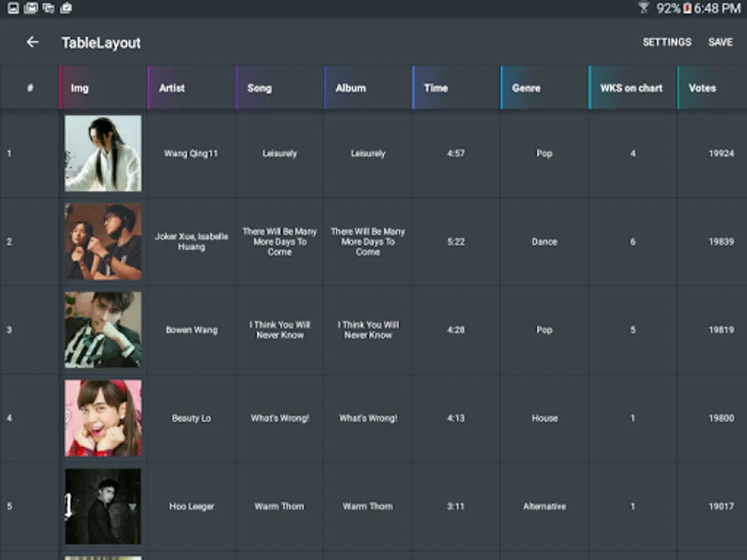Tap song cell Warm Thom

click(x=280, y=506)
